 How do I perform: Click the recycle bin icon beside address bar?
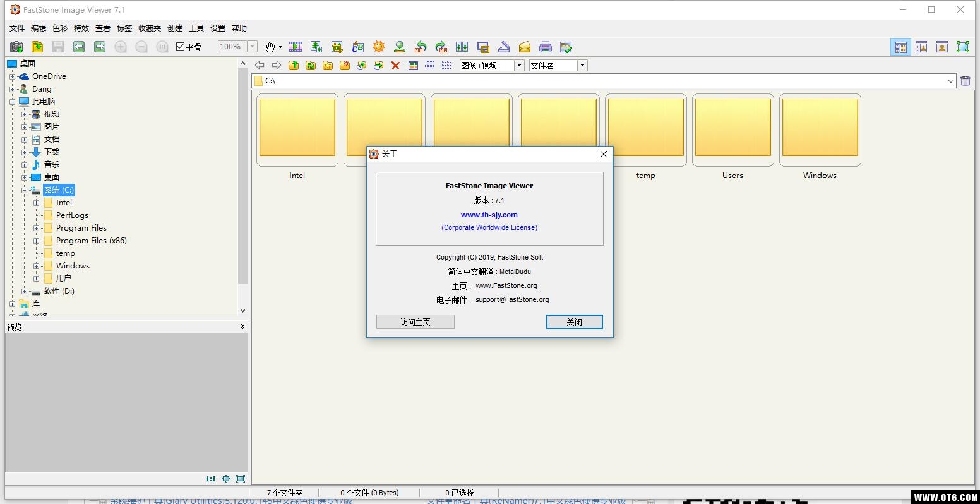pyautogui.click(x=965, y=80)
